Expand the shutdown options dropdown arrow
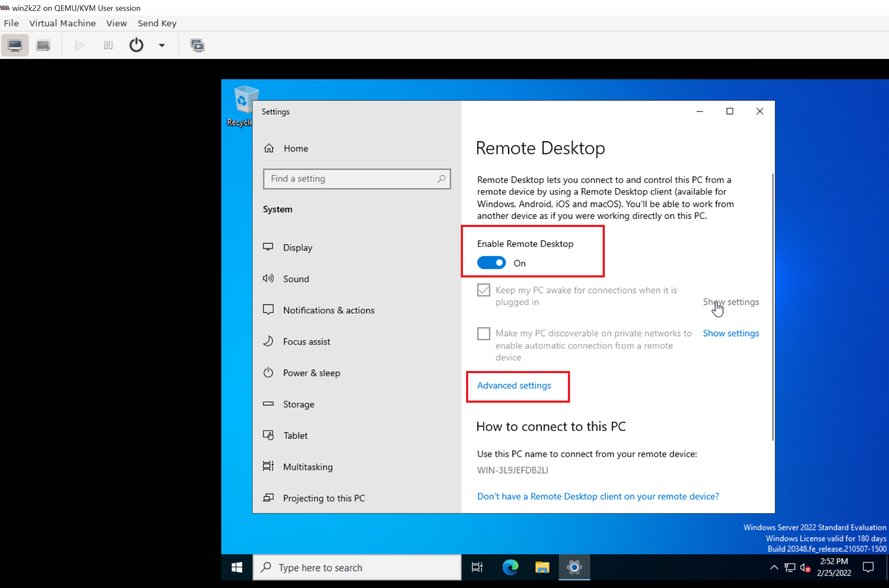Viewport: 889px width, 588px height. click(x=162, y=45)
